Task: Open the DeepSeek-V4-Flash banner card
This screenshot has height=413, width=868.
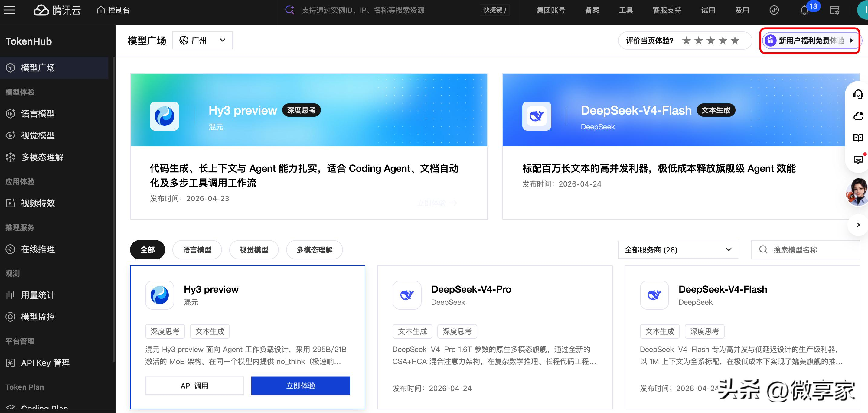Action: click(x=681, y=146)
